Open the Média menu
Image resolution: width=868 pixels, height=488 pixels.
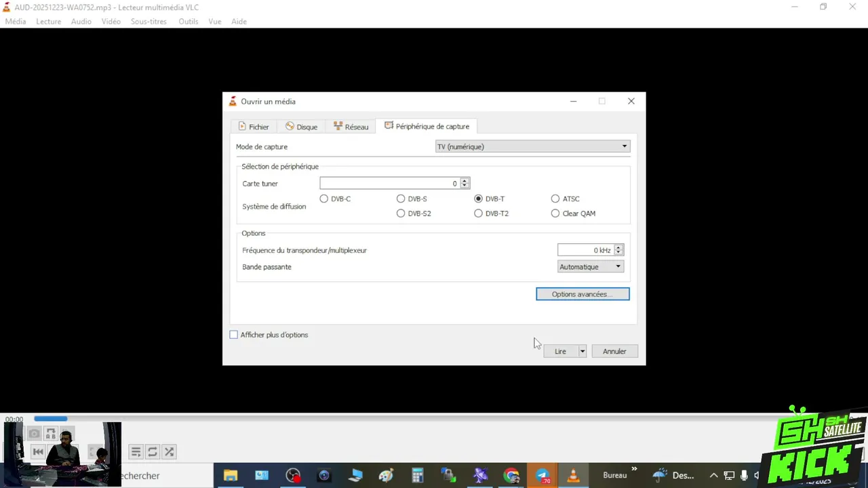[x=16, y=22]
